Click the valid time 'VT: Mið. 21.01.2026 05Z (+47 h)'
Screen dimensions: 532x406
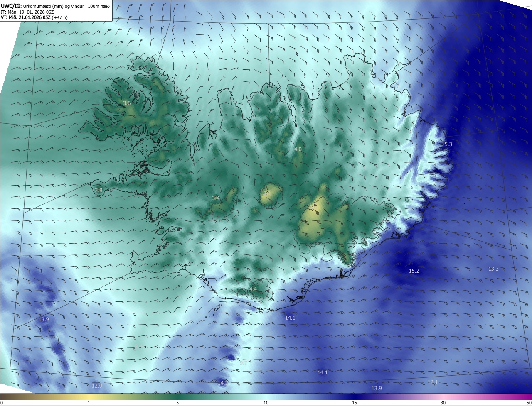[x=35, y=18]
